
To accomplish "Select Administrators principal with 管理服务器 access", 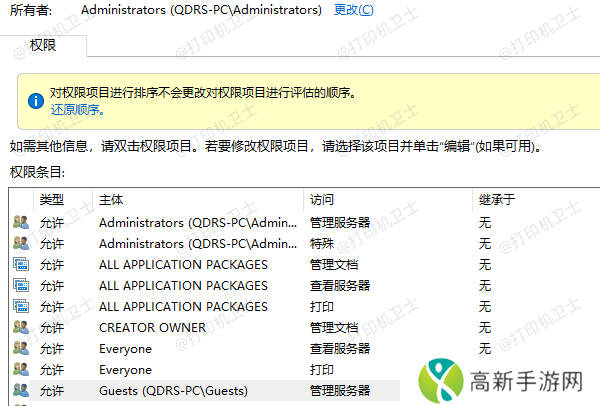I will tap(198, 222).
